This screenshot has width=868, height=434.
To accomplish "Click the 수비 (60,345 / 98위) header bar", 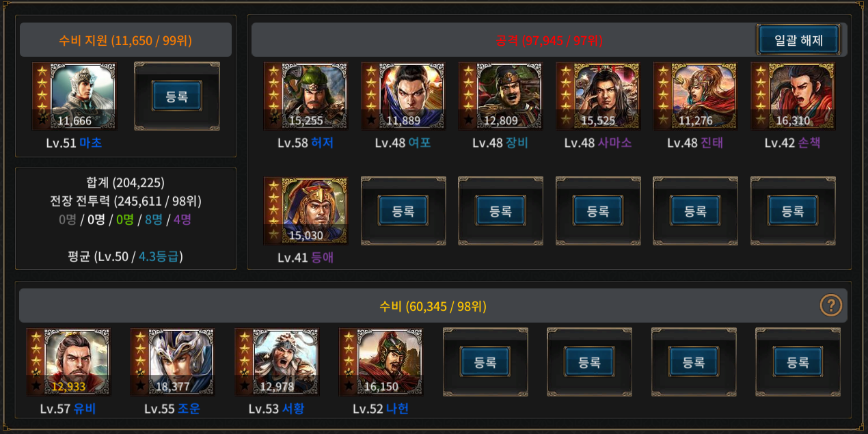I will pos(433,306).
